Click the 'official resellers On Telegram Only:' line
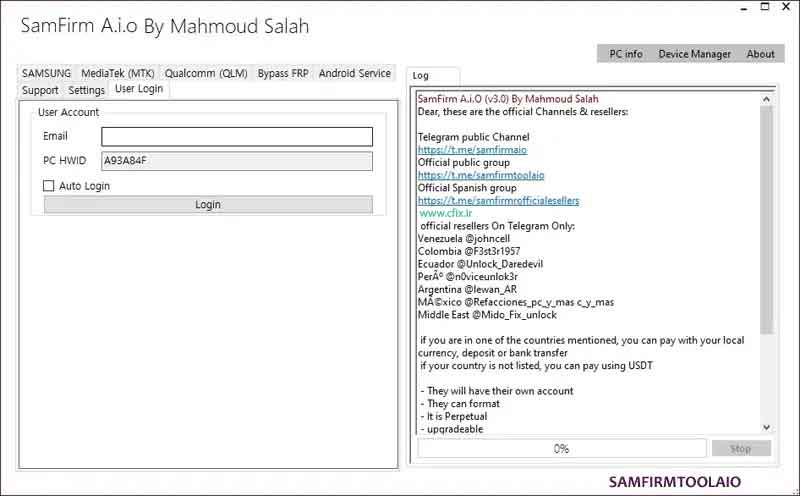The width and height of the screenshot is (800, 496). click(497, 226)
